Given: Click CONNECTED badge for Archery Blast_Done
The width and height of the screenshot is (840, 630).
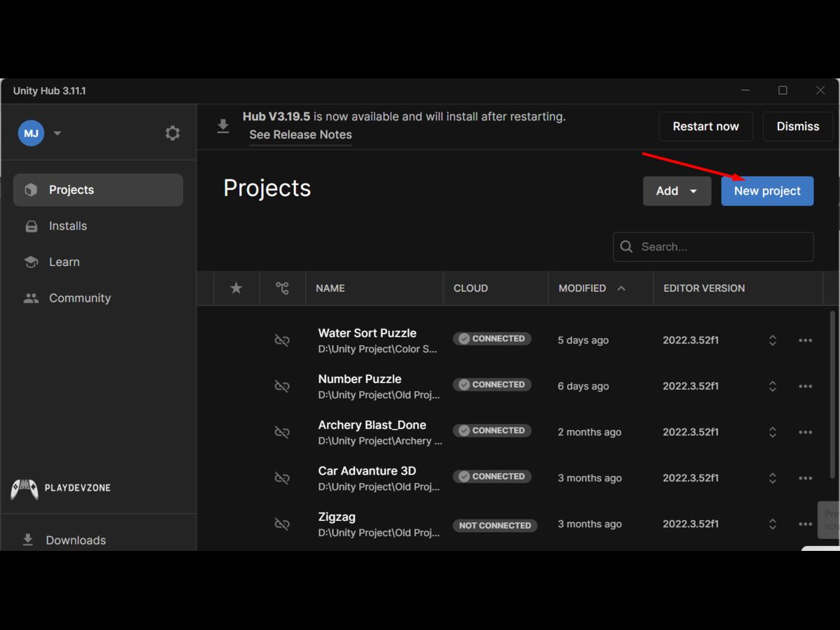Looking at the screenshot, I should [492, 430].
